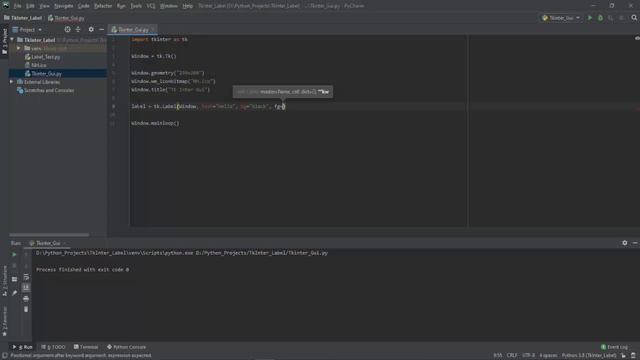Open the Event Log
This screenshot has width=640, height=360.
click(x=614, y=347)
